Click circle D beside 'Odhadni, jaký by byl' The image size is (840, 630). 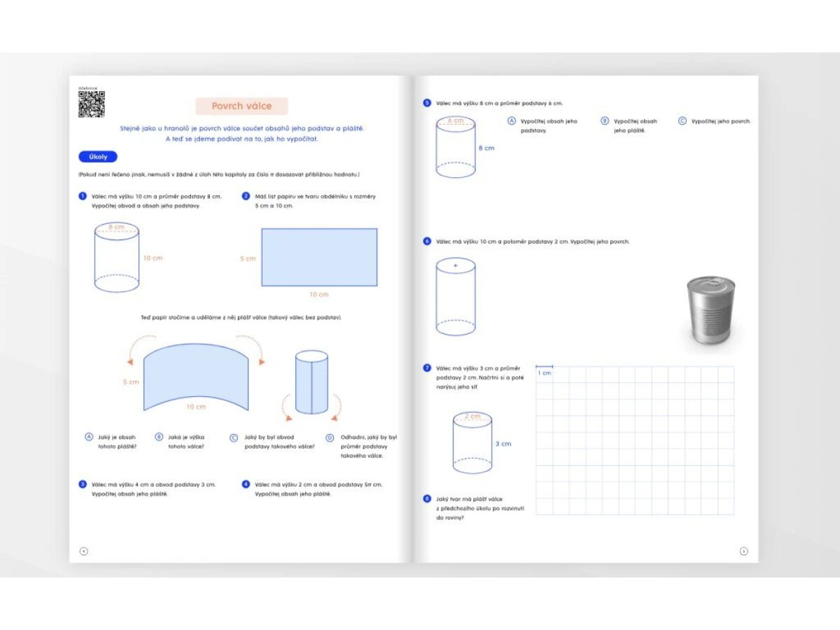pos(330,437)
